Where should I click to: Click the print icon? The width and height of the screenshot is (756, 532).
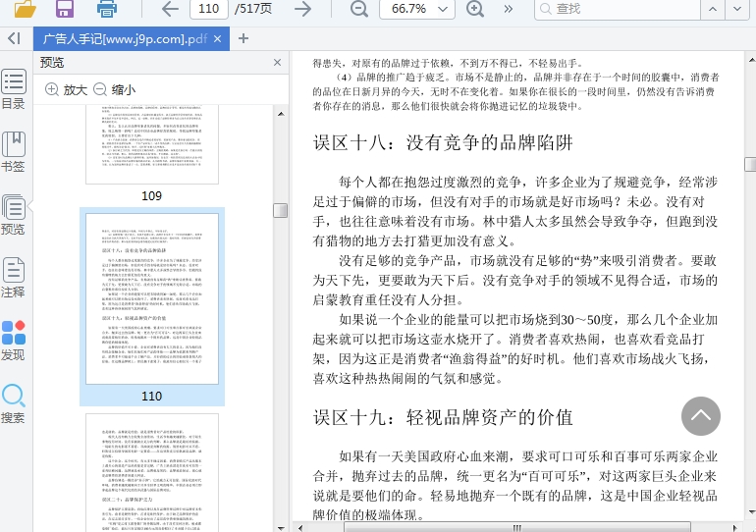(x=107, y=10)
